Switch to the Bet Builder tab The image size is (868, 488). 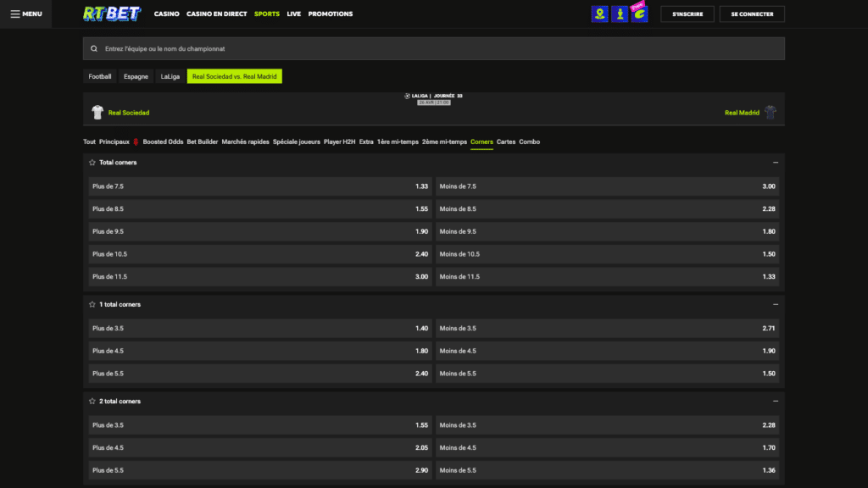(202, 142)
